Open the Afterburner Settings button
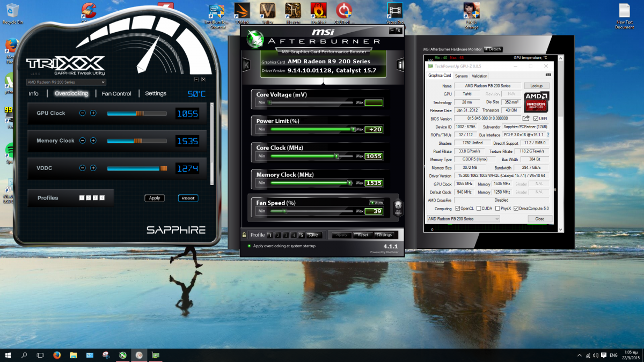Image resolution: width=644 pixels, height=362 pixels. point(384,235)
